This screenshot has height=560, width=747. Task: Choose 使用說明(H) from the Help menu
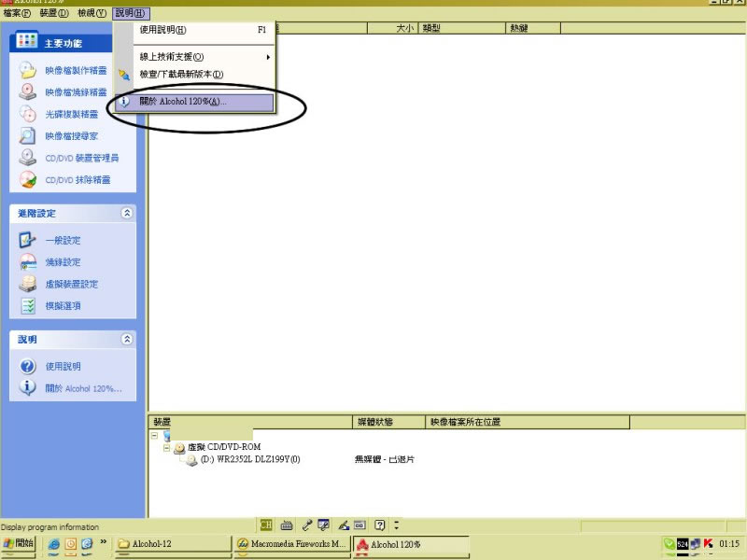[x=204, y=30]
